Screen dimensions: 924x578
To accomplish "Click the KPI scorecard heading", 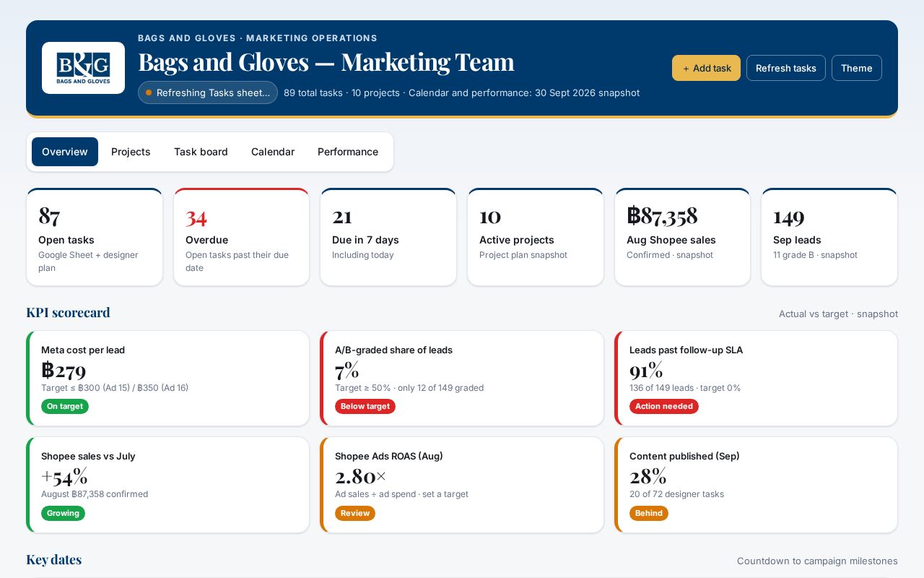I will click(68, 312).
